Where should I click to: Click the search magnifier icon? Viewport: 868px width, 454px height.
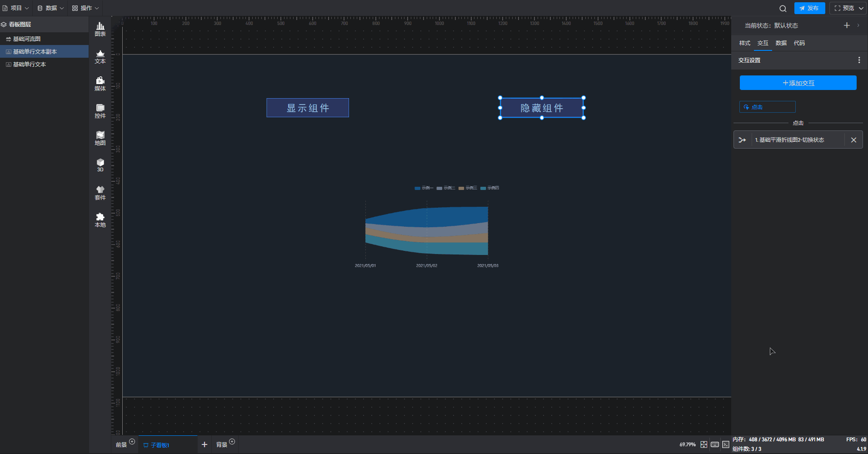coord(783,8)
